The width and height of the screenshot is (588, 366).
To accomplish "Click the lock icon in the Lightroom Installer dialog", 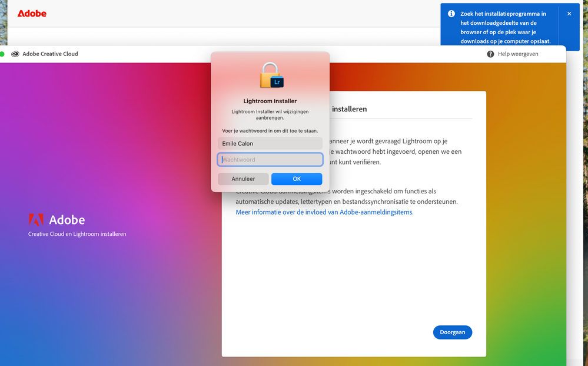I will coord(271,75).
